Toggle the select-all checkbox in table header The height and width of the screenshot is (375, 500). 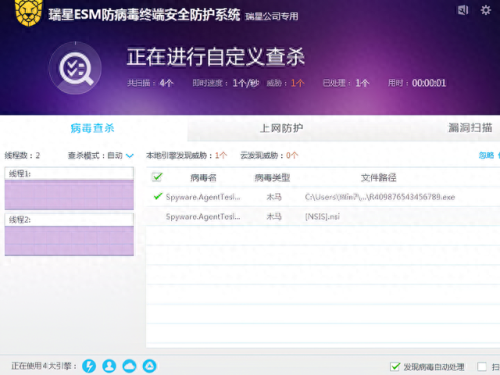pos(157,177)
